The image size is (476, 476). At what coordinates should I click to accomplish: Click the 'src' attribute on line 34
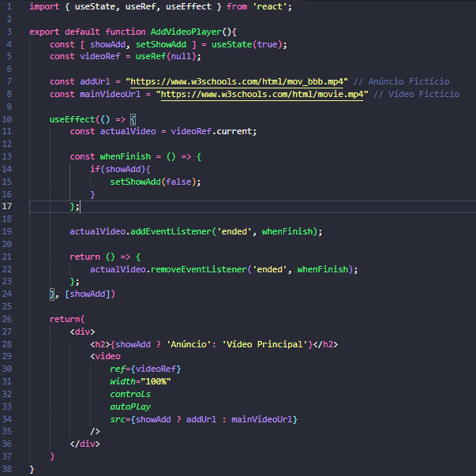118,419
